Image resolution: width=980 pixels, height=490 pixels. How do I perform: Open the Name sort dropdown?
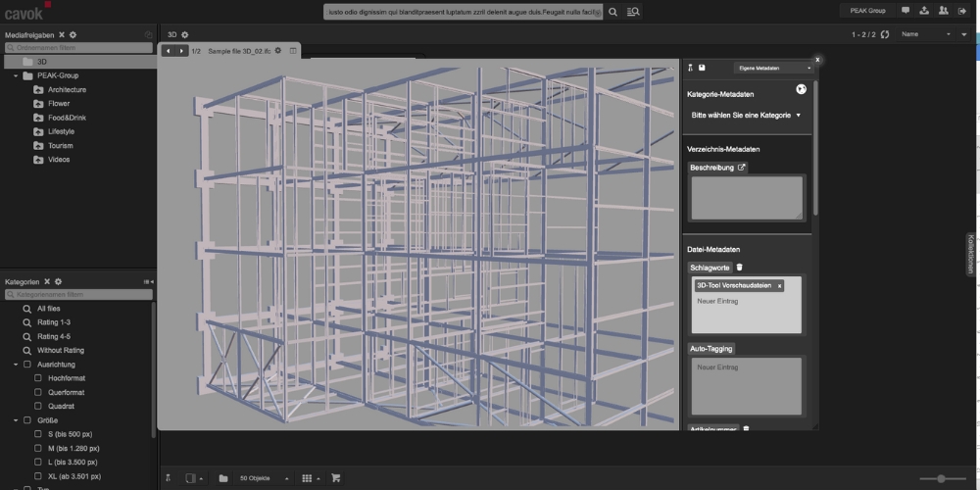926,34
